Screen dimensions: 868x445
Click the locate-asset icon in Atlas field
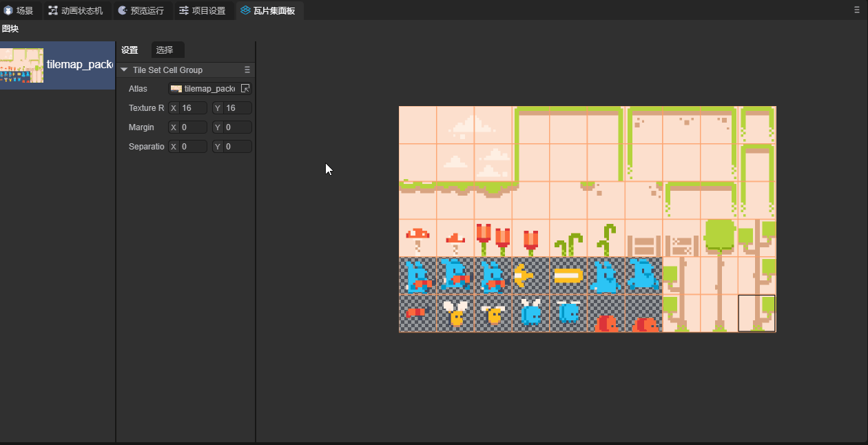[245, 89]
